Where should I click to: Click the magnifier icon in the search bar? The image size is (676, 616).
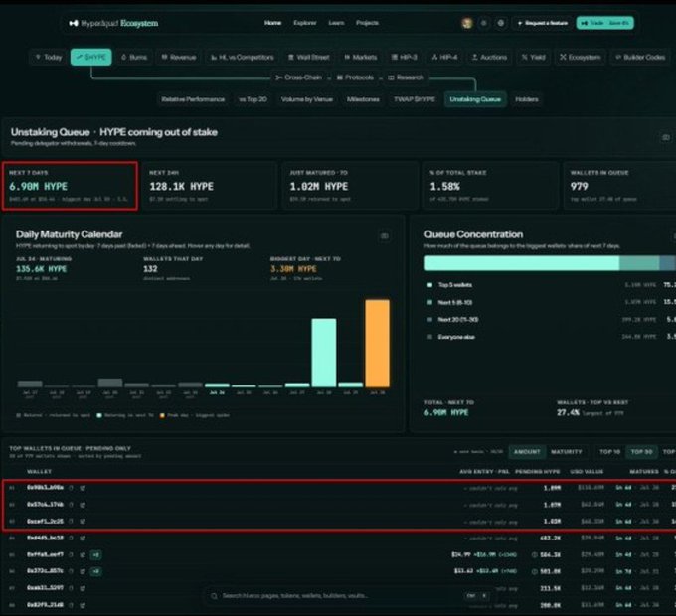(214, 596)
